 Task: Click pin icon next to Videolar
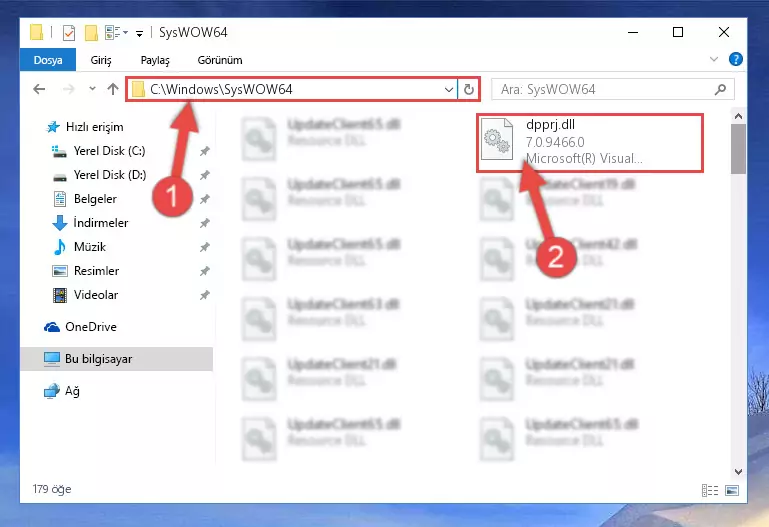(x=205, y=295)
